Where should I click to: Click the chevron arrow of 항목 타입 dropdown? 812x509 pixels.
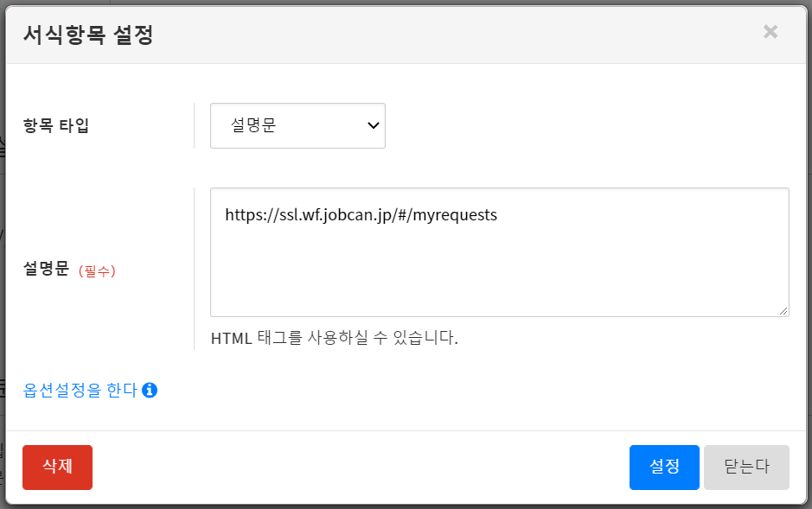[374, 125]
